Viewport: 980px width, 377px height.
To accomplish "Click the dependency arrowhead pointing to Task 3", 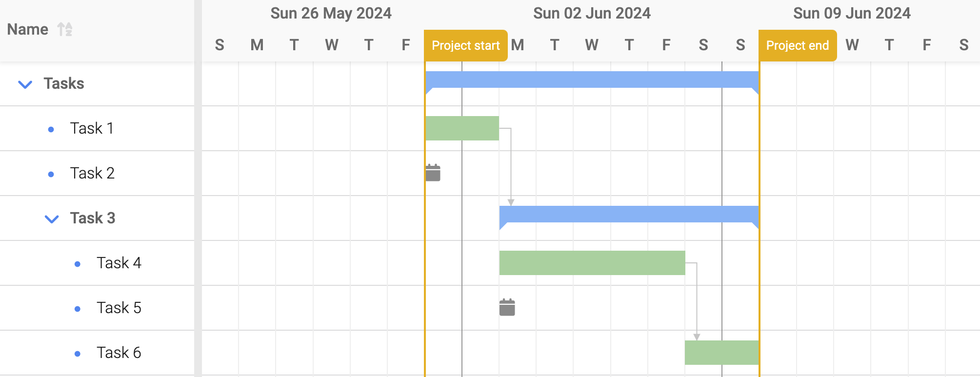I will coord(511,202).
